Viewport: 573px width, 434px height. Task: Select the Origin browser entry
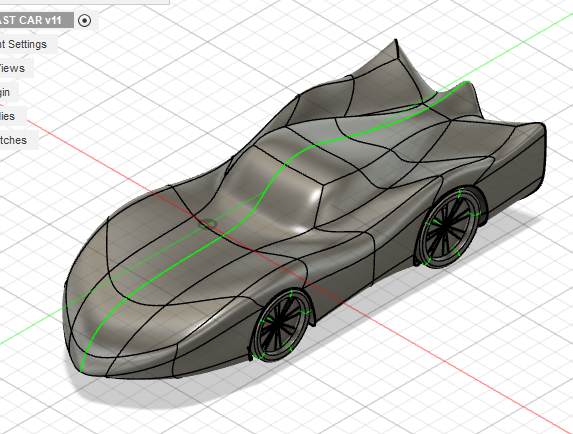9,92
